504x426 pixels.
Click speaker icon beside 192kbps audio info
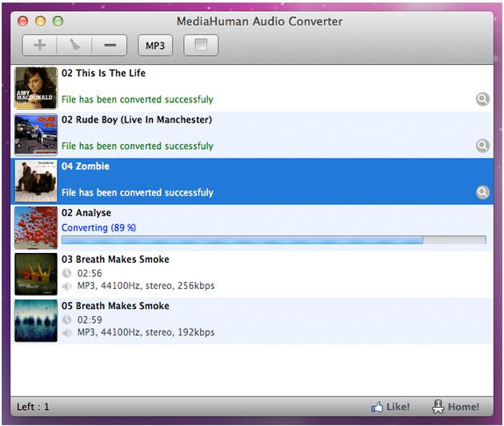(67, 332)
